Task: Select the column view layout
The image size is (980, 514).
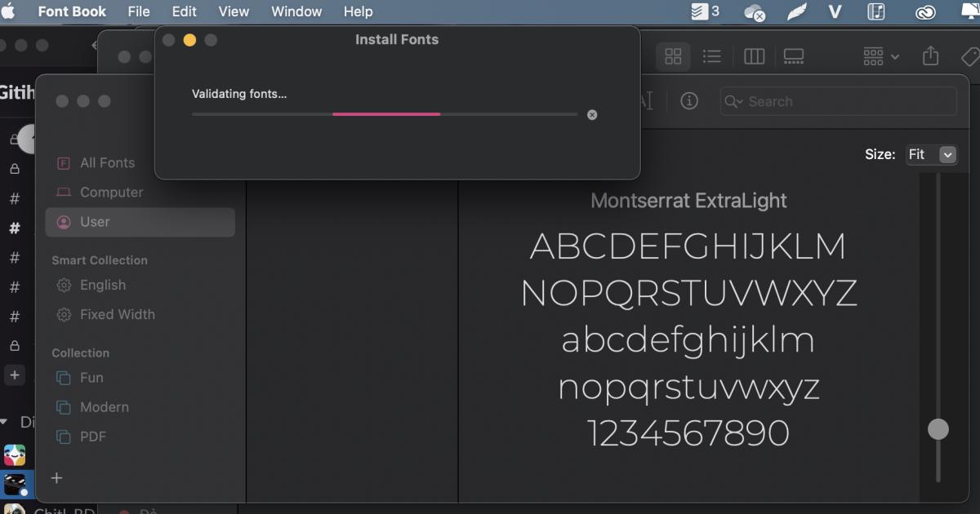Action: (x=753, y=55)
